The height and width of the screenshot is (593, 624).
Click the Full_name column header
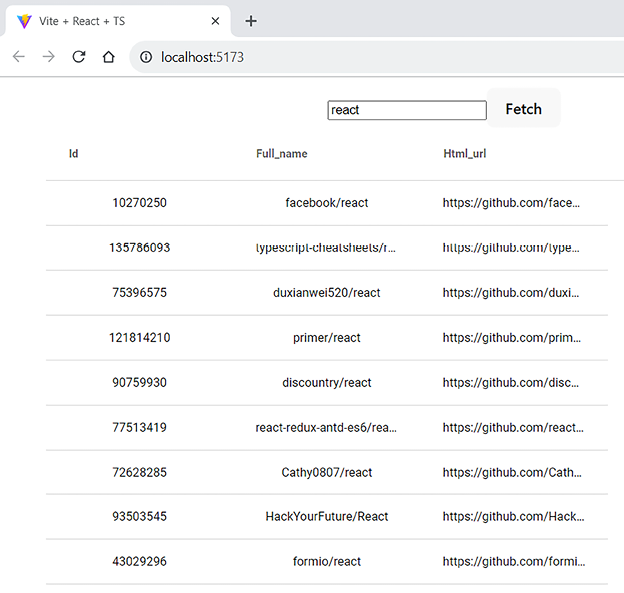[x=281, y=154]
